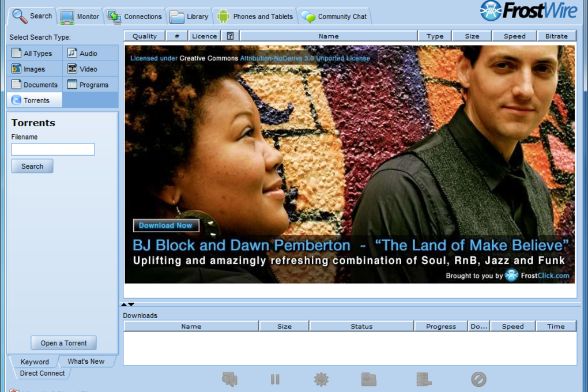Sort downloads by the Status column

pyautogui.click(x=361, y=326)
